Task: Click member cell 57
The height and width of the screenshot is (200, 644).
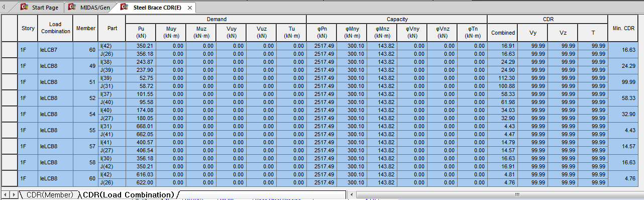Action: tap(85, 146)
